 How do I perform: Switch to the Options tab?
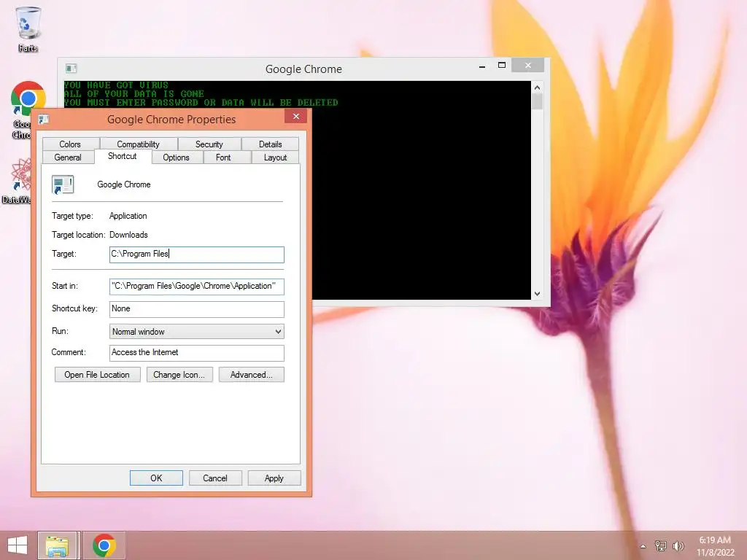[x=177, y=157]
